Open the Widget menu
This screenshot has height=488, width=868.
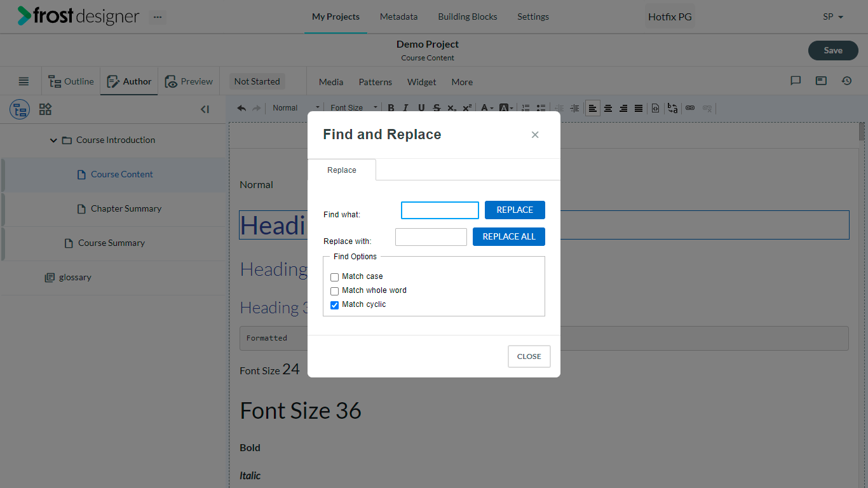pos(422,82)
